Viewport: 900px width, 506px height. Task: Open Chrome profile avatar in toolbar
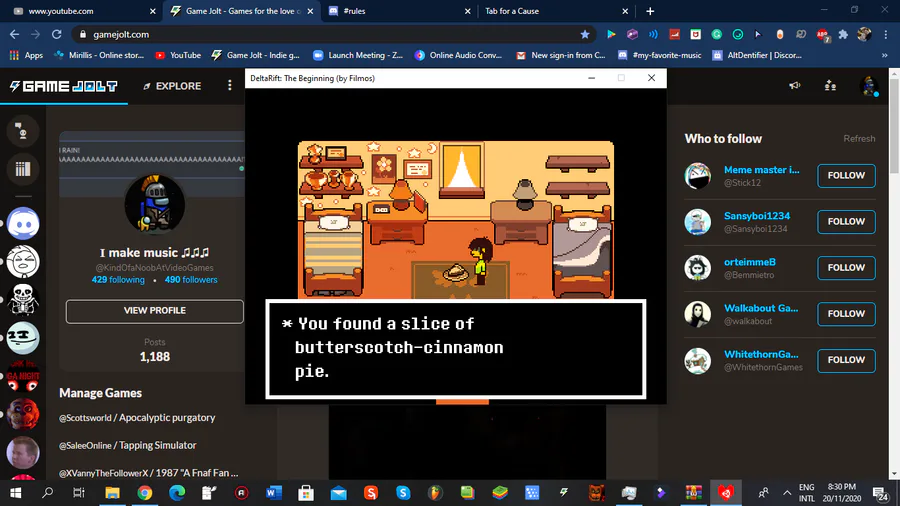click(x=864, y=34)
